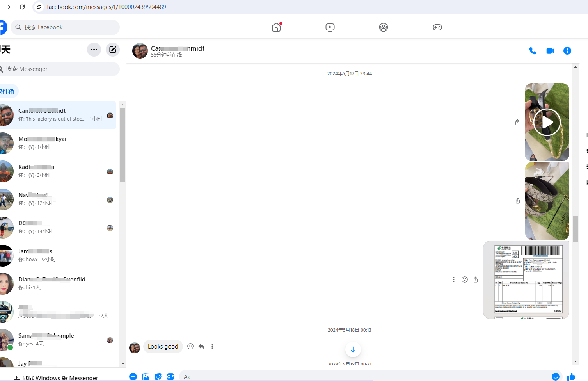Open more options for shipping label image

[453, 280]
